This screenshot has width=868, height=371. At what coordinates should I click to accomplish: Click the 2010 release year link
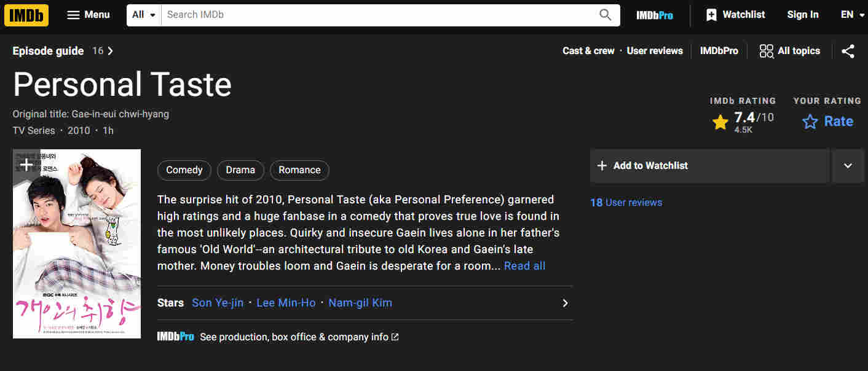[x=79, y=130]
